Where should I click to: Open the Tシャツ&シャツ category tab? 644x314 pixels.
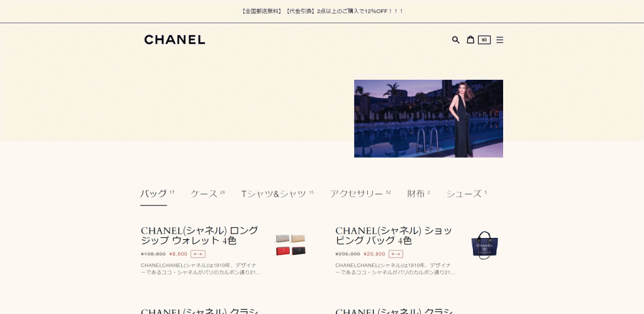pos(274,193)
